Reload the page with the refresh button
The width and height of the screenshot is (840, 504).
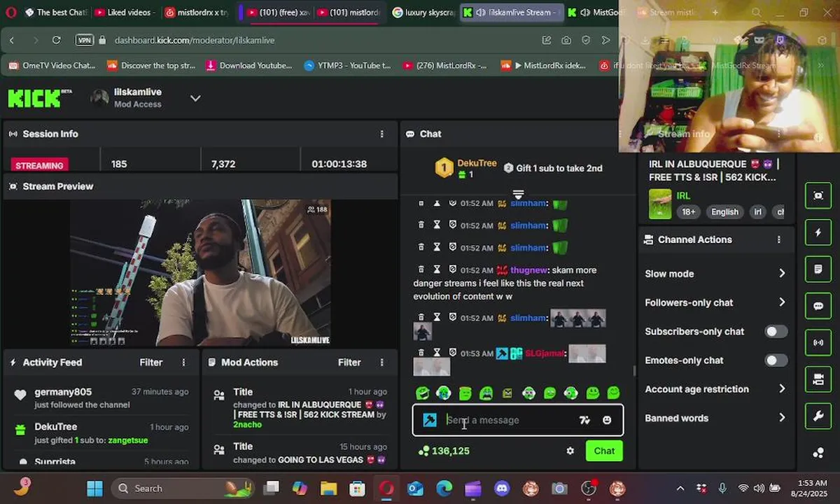[x=56, y=41]
